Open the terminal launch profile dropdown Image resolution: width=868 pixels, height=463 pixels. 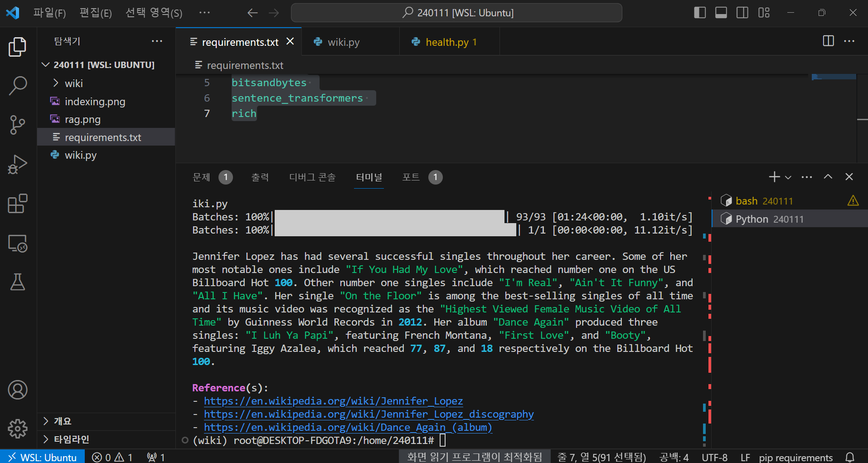pos(788,177)
